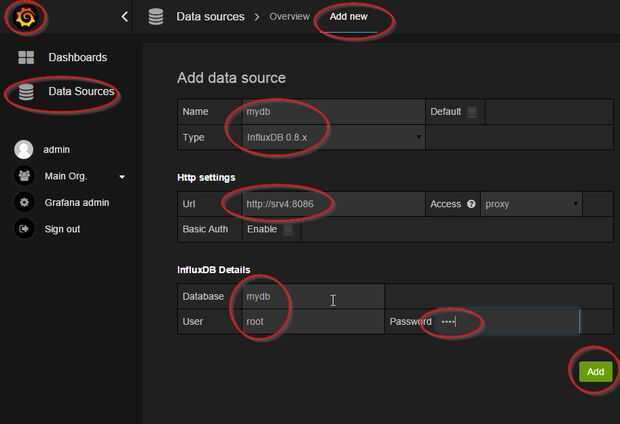This screenshot has width=620, height=424.
Task: Click the Data Sources sidebar icon
Action: pyautogui.click(x=26, y=92)
